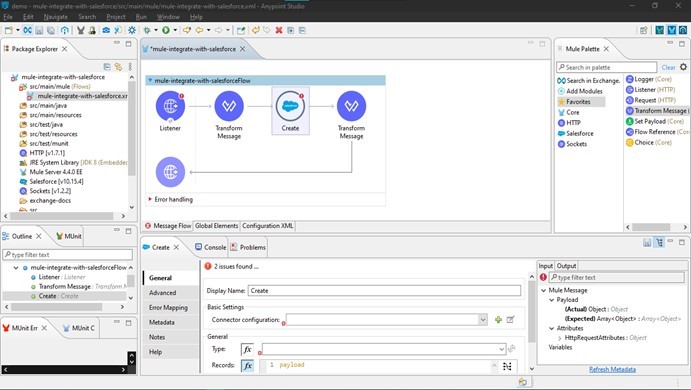
Task: Add Set Payload (Core) from the palette
Action: (x=654, y=121)
